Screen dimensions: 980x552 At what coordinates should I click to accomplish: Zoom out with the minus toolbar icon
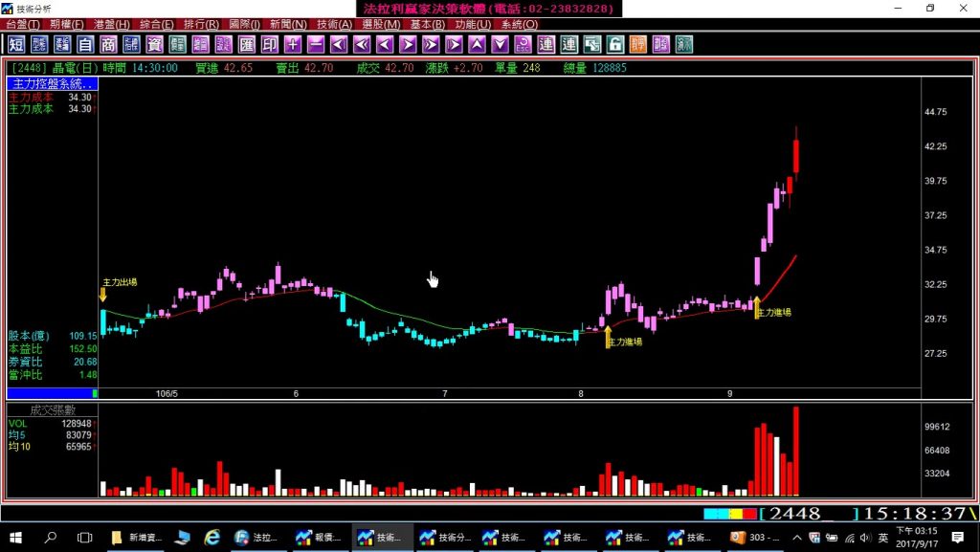[316, 44]
